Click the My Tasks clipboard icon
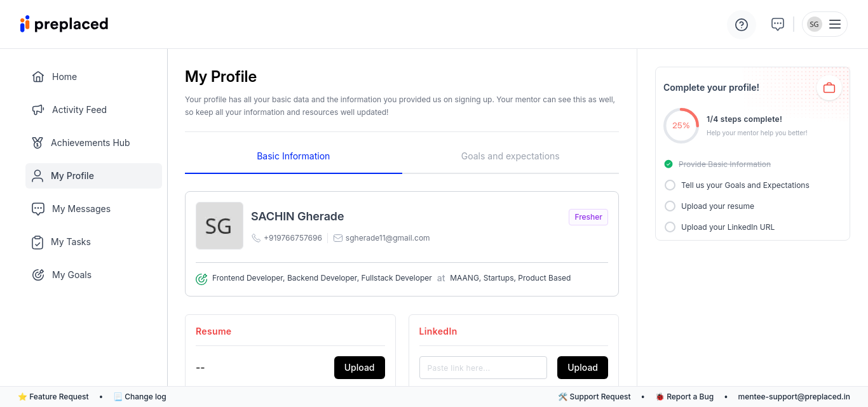Viewport: 868px width, 407px height. pos(38,242)
